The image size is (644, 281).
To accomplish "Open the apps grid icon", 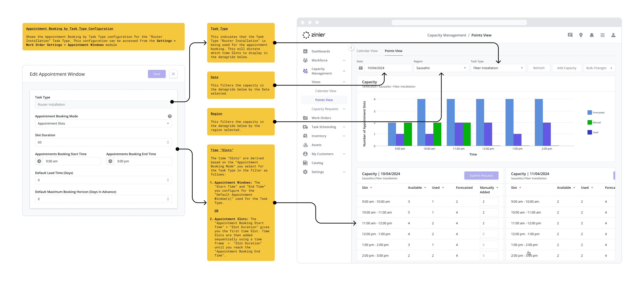I will coord(603,35).
